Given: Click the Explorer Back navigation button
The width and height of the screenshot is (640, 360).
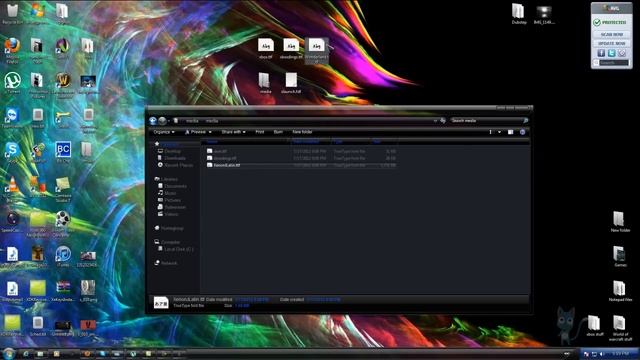Looking at the screenshot, I should click(153, 120).
